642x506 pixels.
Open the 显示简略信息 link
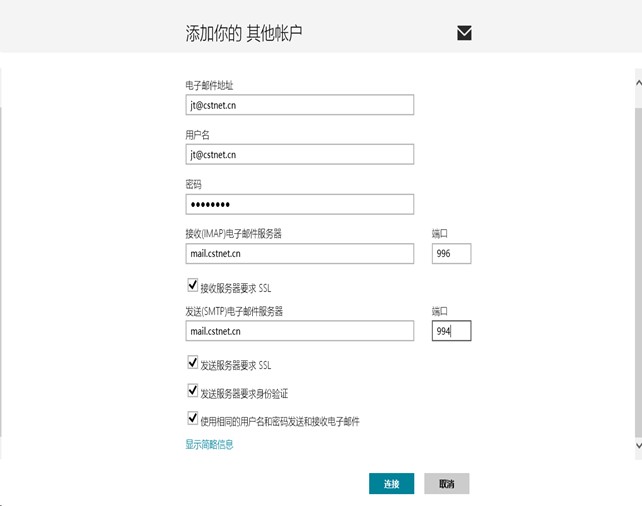[x=209, y=444]
